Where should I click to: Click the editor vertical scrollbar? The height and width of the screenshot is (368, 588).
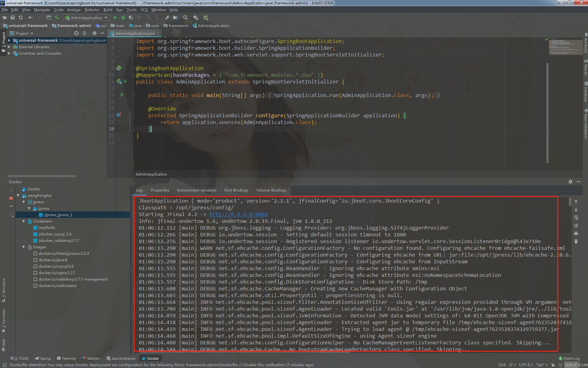pos(547,113)
